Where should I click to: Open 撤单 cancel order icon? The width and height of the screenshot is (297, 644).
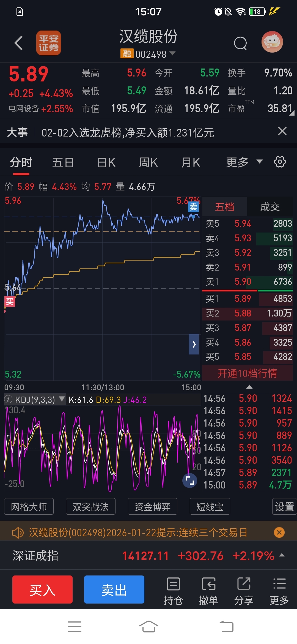[208, 591]
